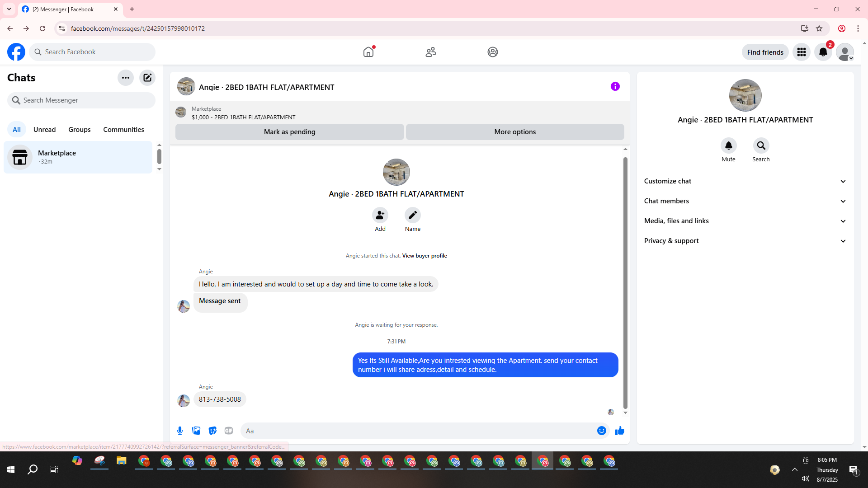Open File Explorer from the taskbar

[121, 461]
